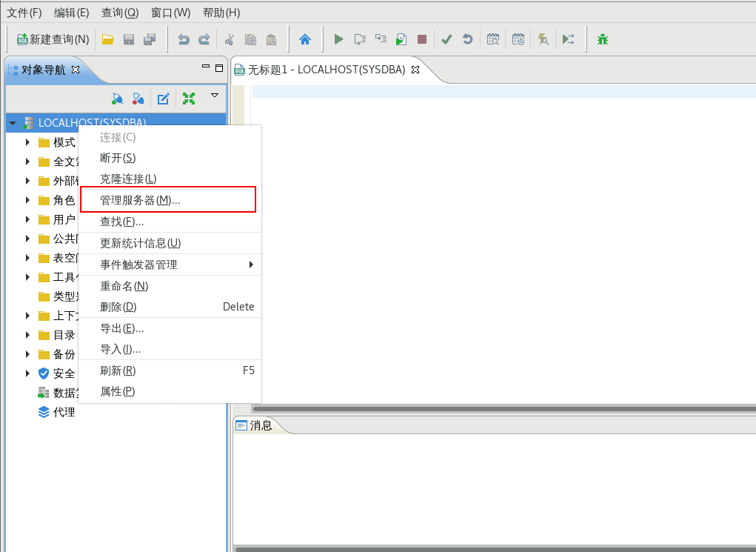Switch to the 对象导航 tab

click(43, 70)
